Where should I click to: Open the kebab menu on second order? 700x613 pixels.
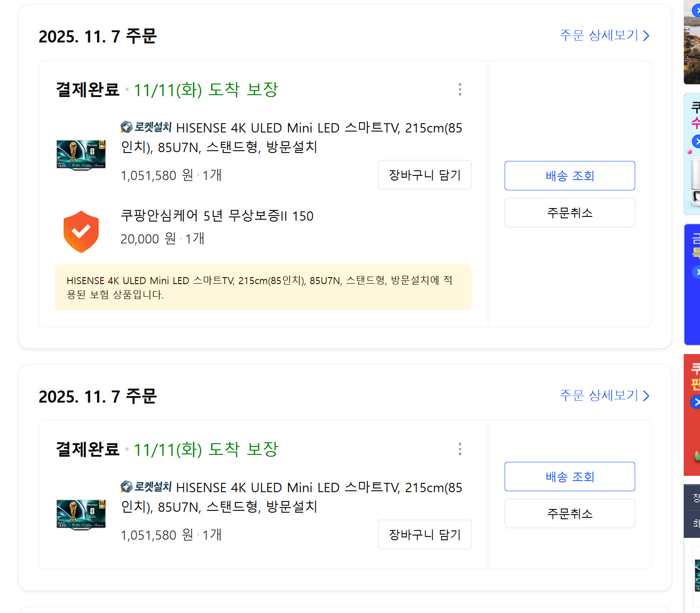(x=460, y=449)
